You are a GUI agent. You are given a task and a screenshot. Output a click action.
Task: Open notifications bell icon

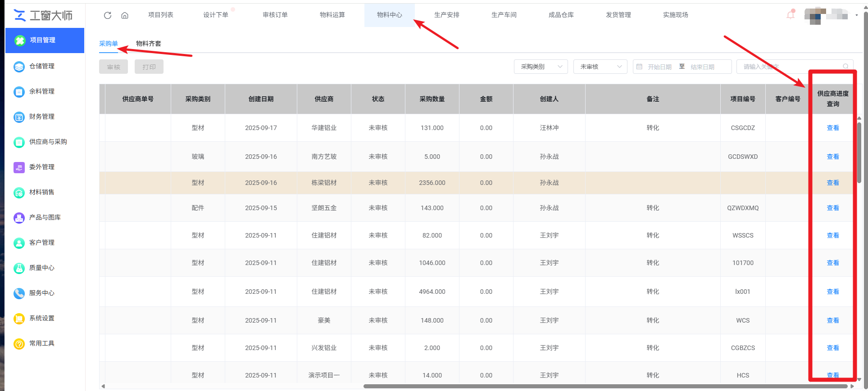coord(791,15)
